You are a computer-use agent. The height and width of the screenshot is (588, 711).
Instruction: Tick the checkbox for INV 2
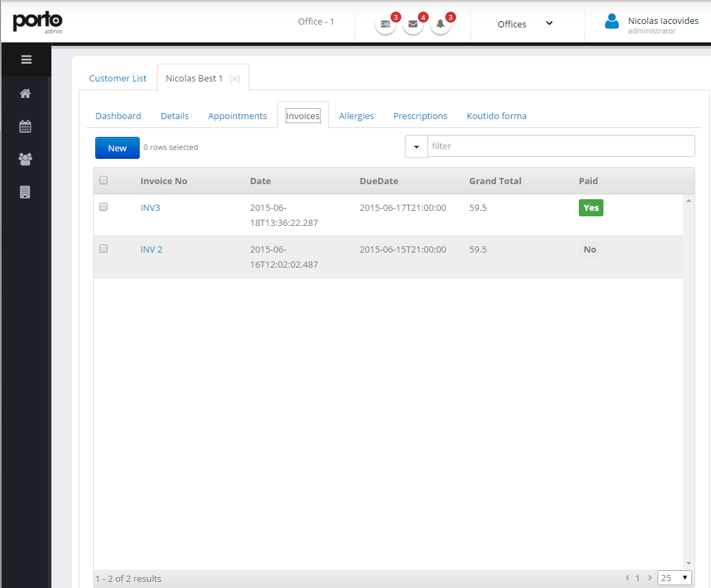pos(103,248)
